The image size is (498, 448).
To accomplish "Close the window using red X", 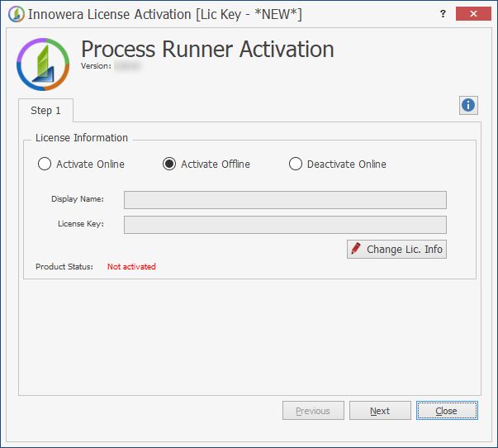I will point(473,14).
